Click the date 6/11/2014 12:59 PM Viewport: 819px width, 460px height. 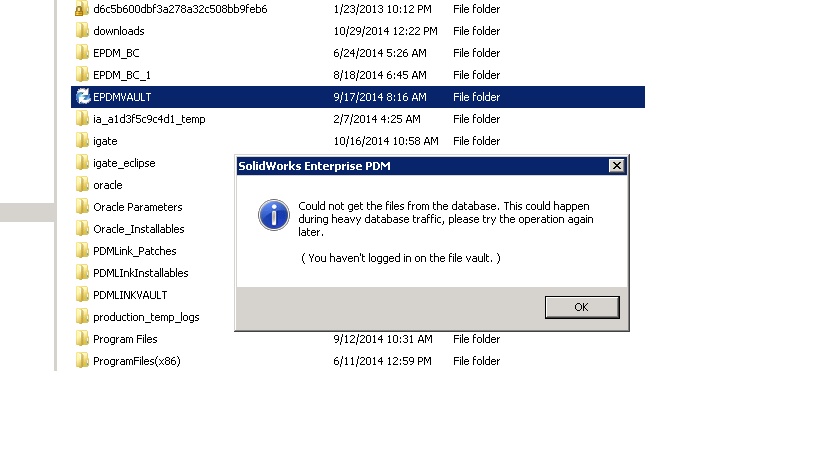382,361
